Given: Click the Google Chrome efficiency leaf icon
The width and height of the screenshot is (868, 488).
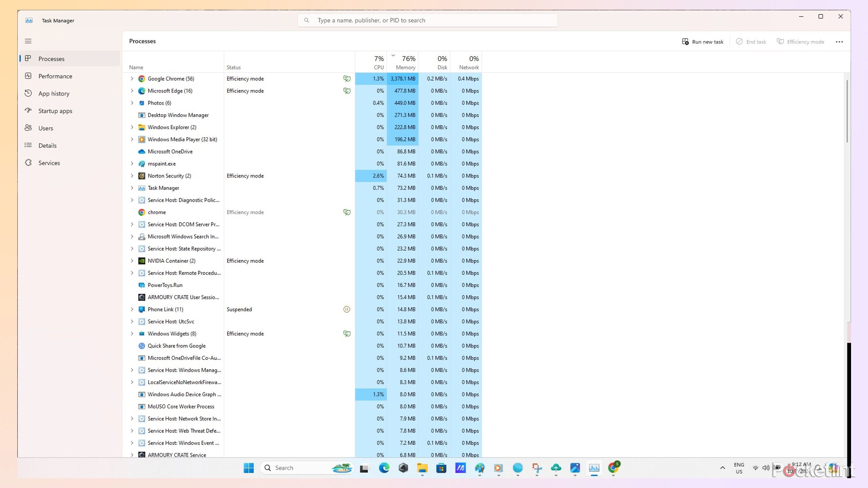Looking at the screenshot, I should tap(347, 79).
